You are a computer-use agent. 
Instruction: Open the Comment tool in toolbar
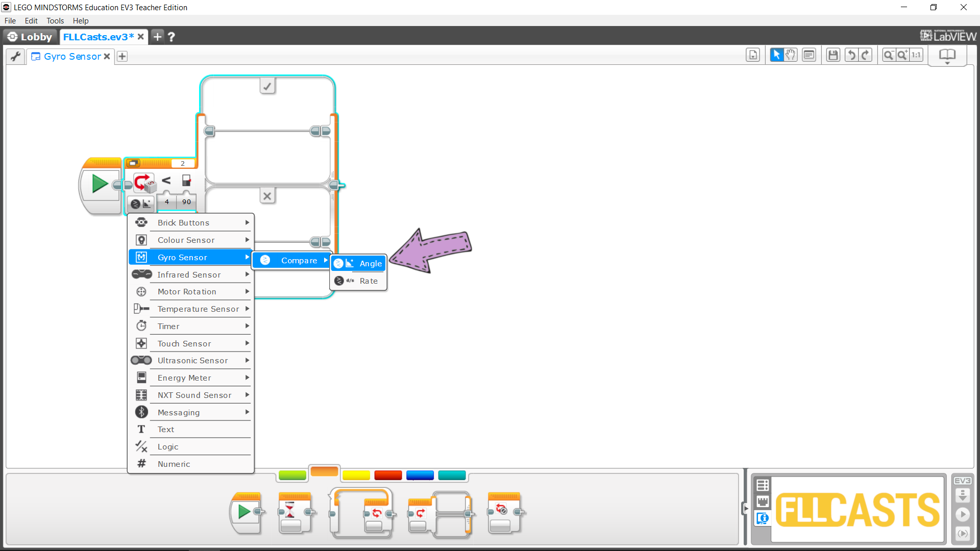coord(809,55)
